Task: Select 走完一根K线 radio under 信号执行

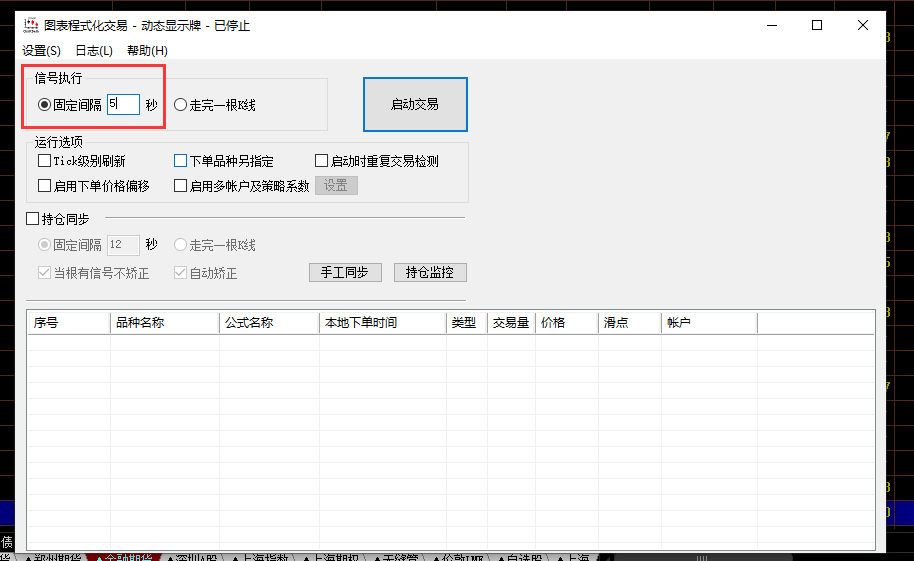Action: (180, 105)
